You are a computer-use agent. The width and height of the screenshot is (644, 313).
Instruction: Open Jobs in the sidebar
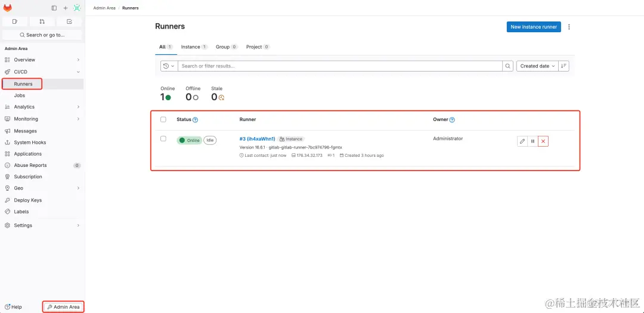(x=43, y=95)
